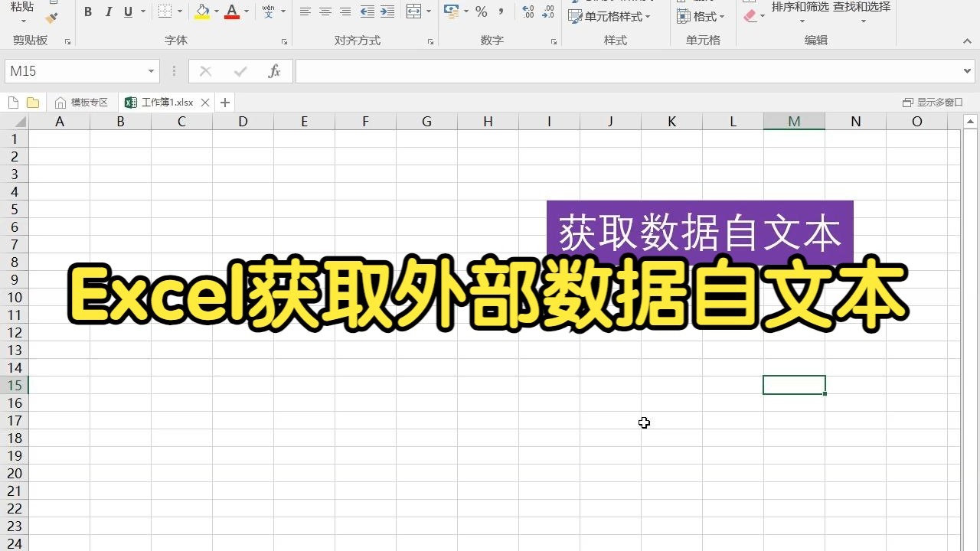Click the Italic formatting icon

pyautogui.click(x=107, y=12)
